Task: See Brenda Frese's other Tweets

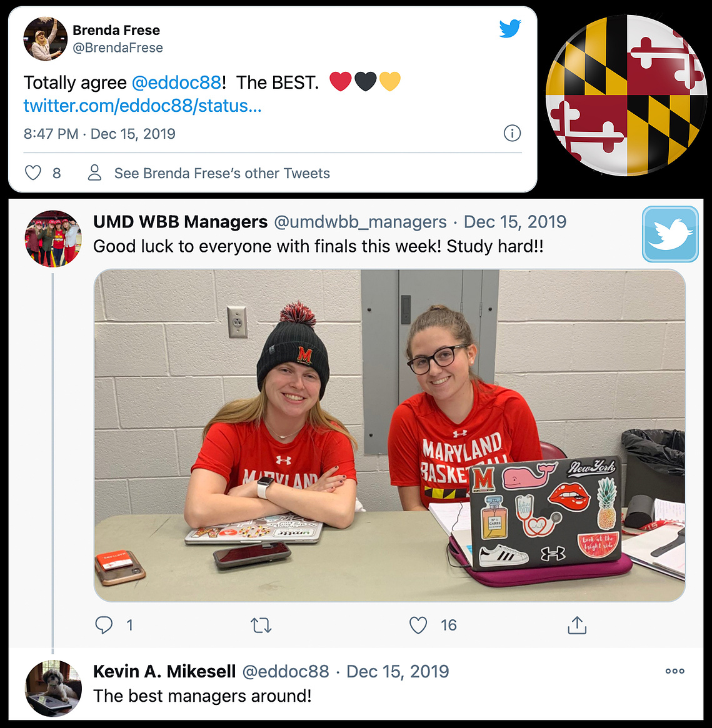Action: coord(222,173)
